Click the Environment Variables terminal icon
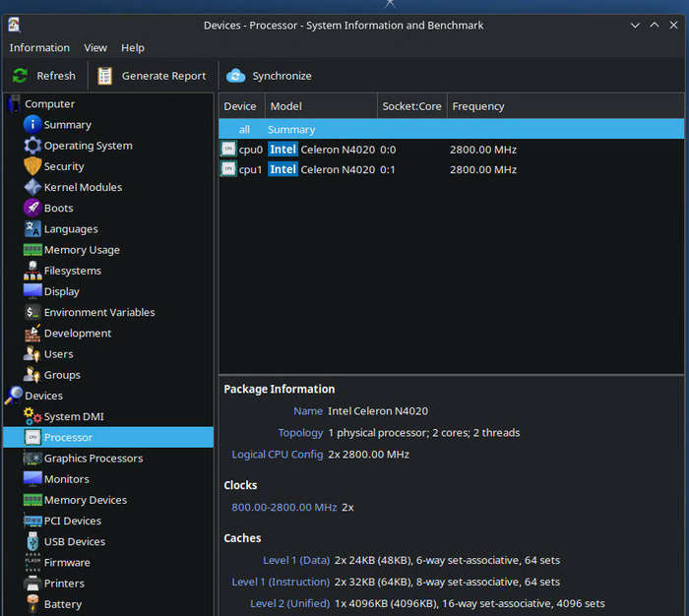The width and height of the screenshot is (689, 616). pyautogui.click(x=32, y=312)
